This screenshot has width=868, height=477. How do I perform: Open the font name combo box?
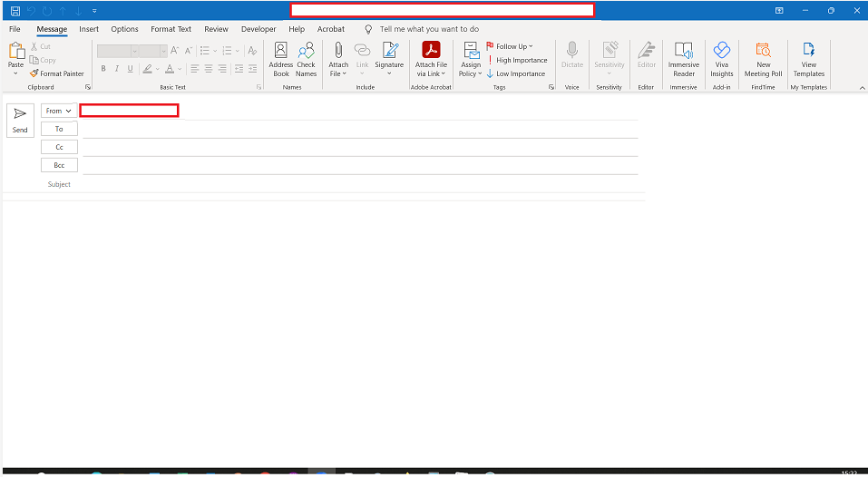(x=117, y=51)
